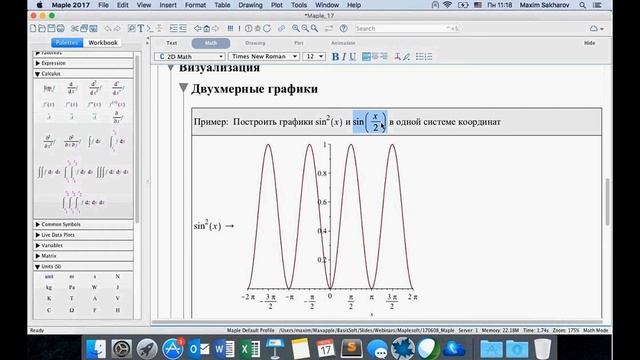This screenshot has width=640, height=360.
Task: Open help with the question mark toolbar icon
Action: [344, 28]
